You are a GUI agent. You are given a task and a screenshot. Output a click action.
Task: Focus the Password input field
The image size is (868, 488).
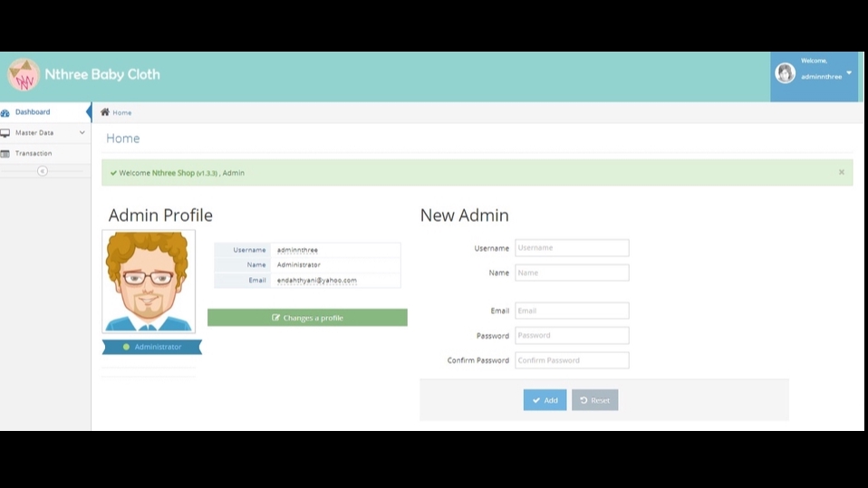click(x=572, y=335)
